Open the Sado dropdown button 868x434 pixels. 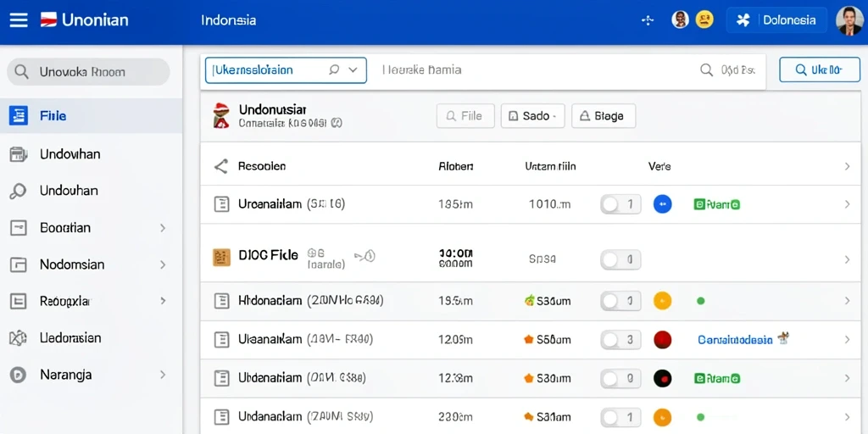tap(532, 116)
